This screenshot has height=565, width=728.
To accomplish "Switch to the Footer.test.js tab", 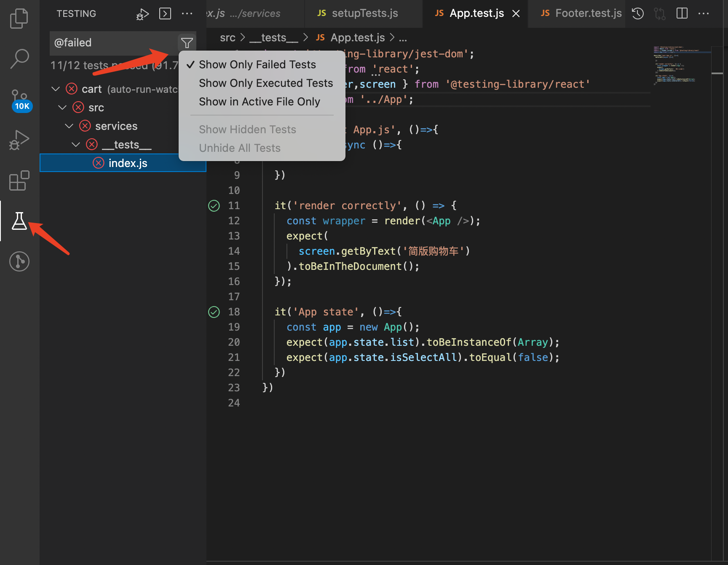I will pyautogui.click(x=588, y=13).
